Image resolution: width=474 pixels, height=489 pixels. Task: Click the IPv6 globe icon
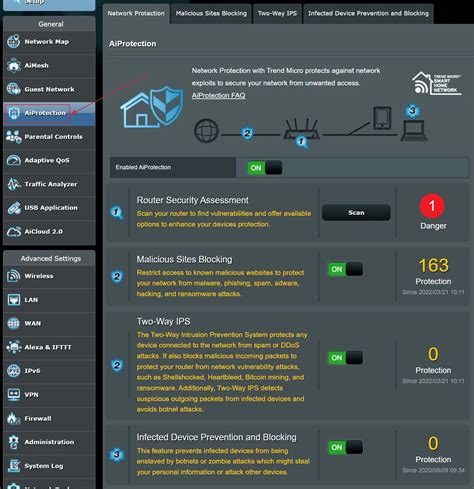14,371
